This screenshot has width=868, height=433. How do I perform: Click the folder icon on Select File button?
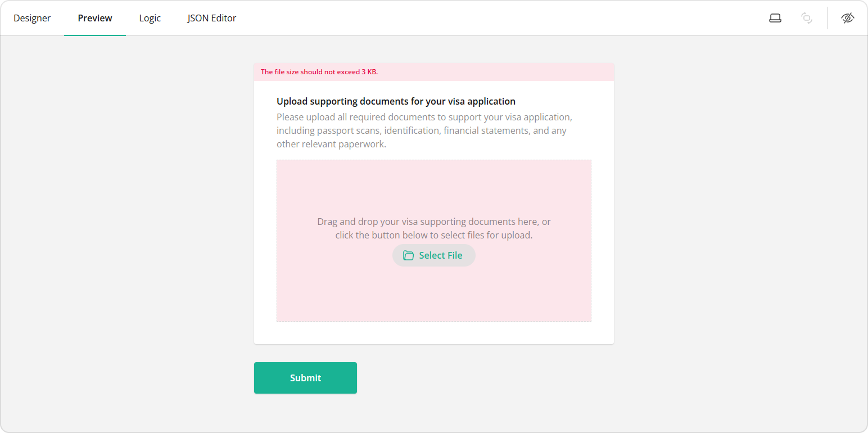click(408, 255)
